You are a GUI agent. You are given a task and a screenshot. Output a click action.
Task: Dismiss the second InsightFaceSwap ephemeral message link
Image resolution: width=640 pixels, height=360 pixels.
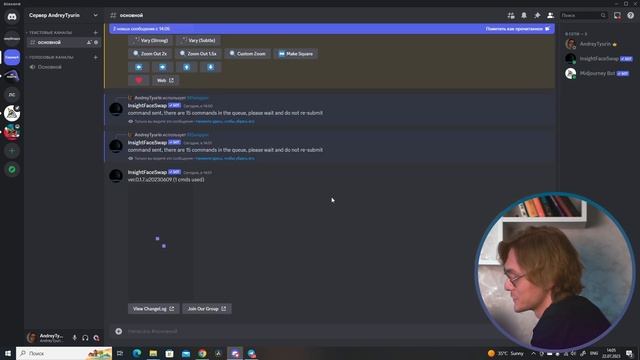225,158
